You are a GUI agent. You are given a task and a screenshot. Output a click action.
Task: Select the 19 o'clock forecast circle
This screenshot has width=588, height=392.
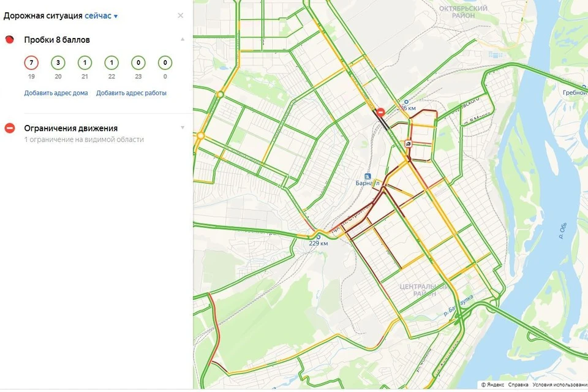(31, 62)
